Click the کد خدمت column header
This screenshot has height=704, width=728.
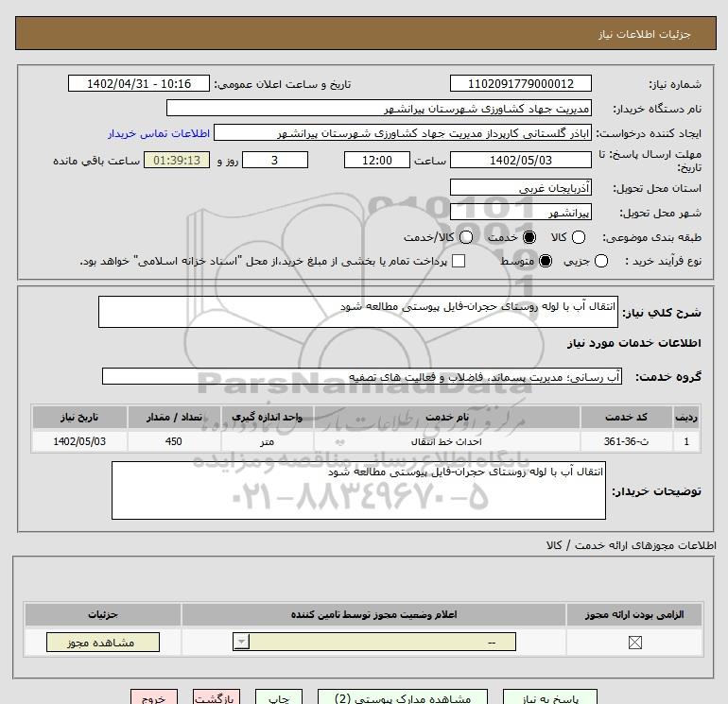click(626, 417)
